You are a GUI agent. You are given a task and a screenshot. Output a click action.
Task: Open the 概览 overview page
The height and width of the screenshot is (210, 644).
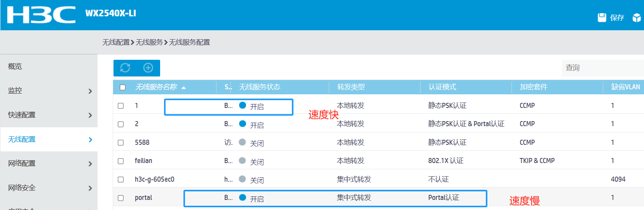(15, 66)
